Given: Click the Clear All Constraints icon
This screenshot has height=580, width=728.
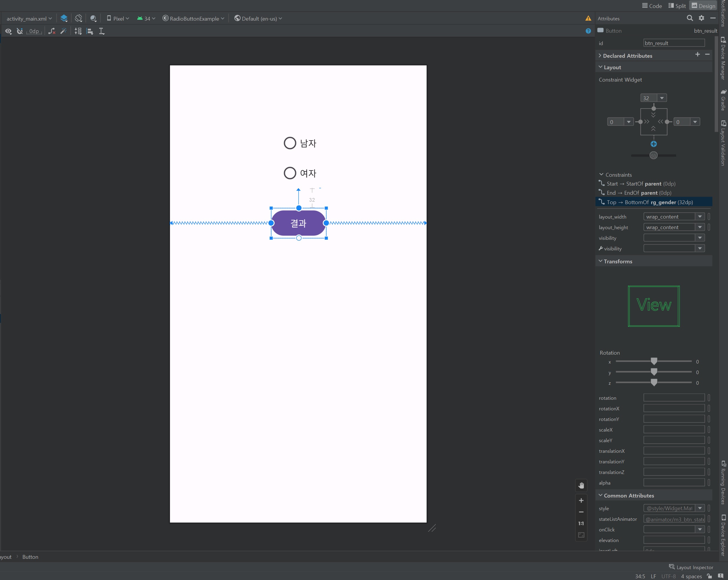Looking at the screenshot, I should click(x=52, y=31).
